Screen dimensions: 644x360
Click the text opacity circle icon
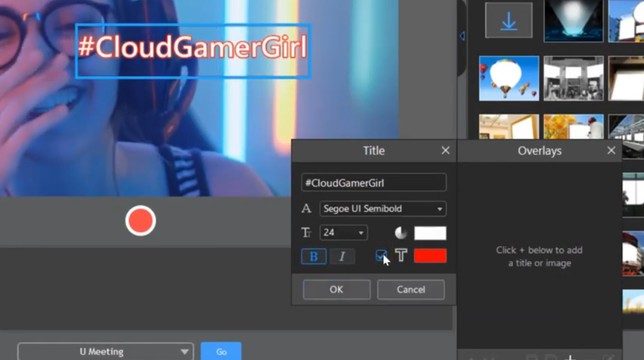point(400,233)
